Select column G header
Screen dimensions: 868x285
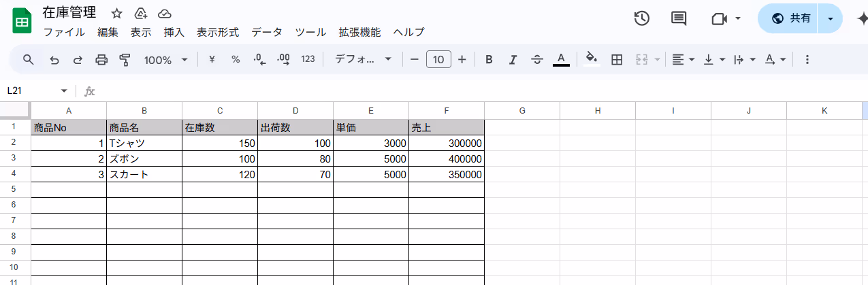tap(522, 110)
